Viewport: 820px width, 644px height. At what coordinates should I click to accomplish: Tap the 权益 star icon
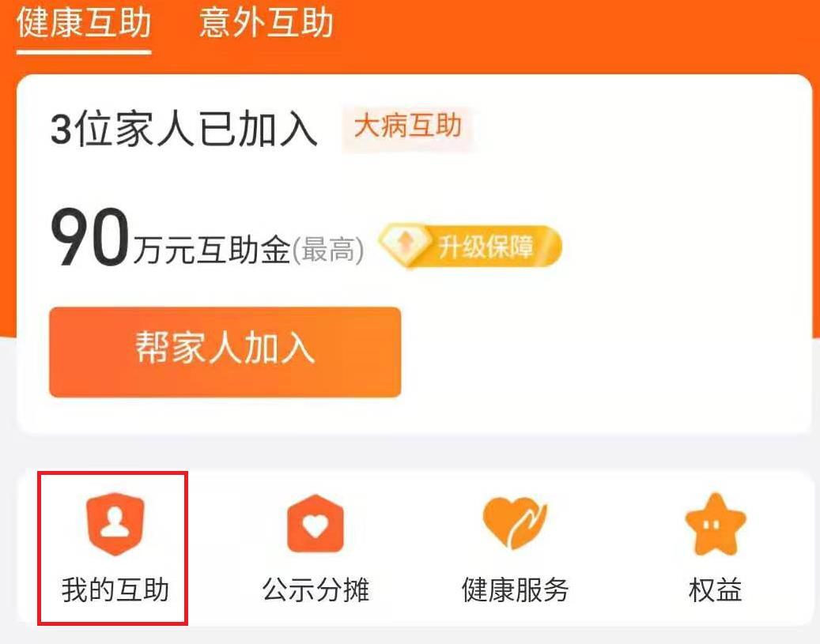715,524
